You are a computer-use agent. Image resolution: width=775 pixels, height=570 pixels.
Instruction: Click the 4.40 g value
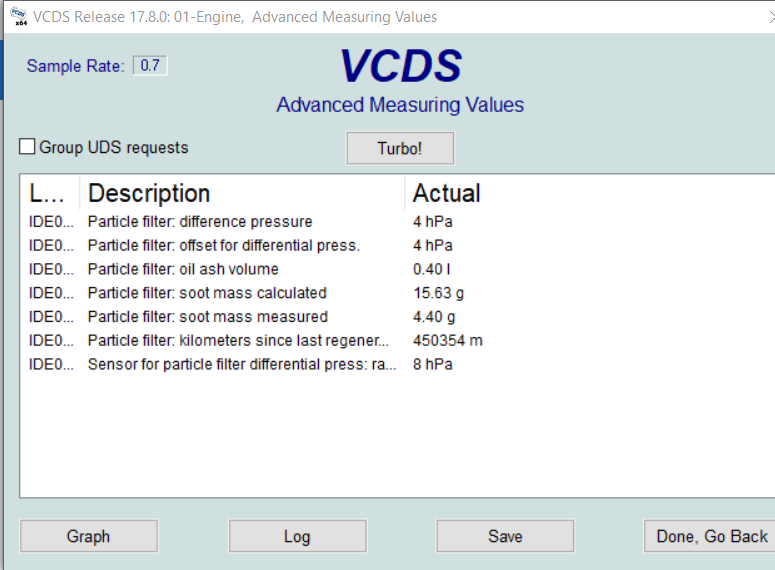coord(434,316)
